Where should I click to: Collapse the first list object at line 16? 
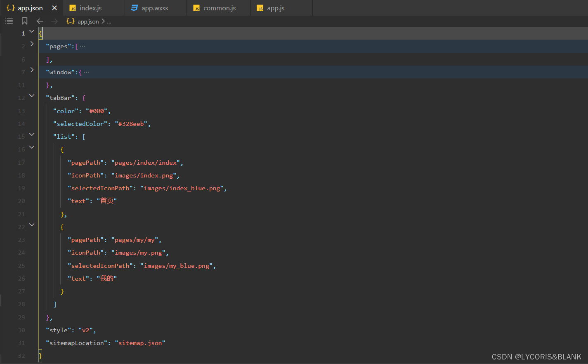(x=32, y=147)
